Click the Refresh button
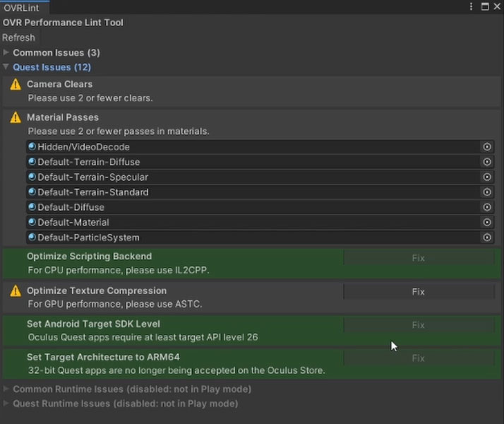 tap(18, 37)
